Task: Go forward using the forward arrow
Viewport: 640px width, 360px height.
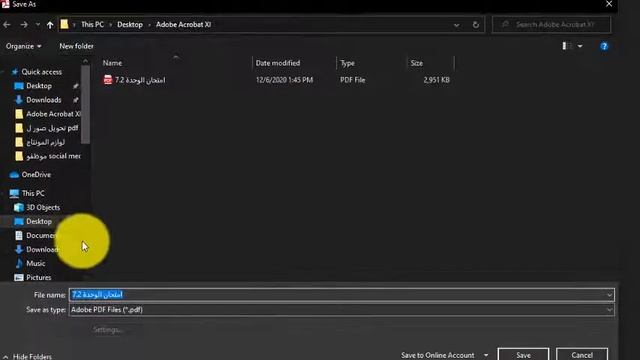Action: point(24,24)
